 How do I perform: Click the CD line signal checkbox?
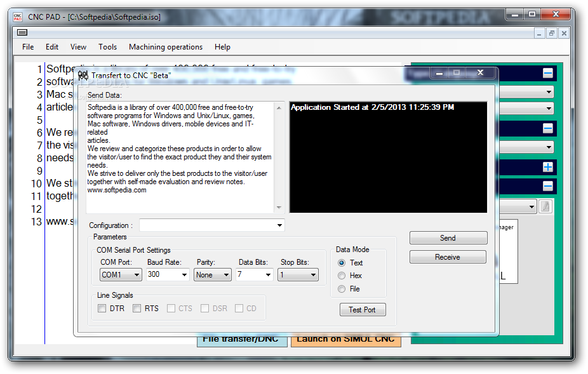[239, 309]
